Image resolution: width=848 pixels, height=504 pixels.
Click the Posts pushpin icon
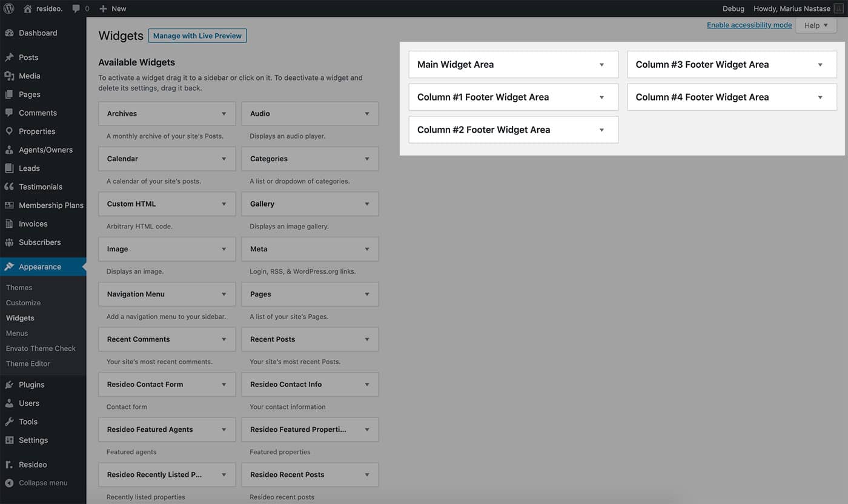tap(9, 58)
